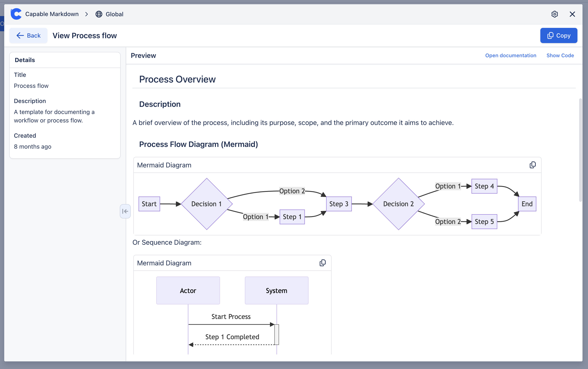Screen dimensions: 588x369
Task: Navigate to Capable Markdown breadcrumb
Action: [x=52, y=14]
